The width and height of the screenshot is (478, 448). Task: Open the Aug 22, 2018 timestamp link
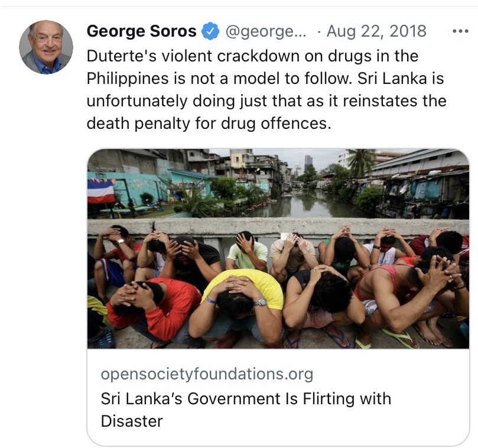[376, 31]
